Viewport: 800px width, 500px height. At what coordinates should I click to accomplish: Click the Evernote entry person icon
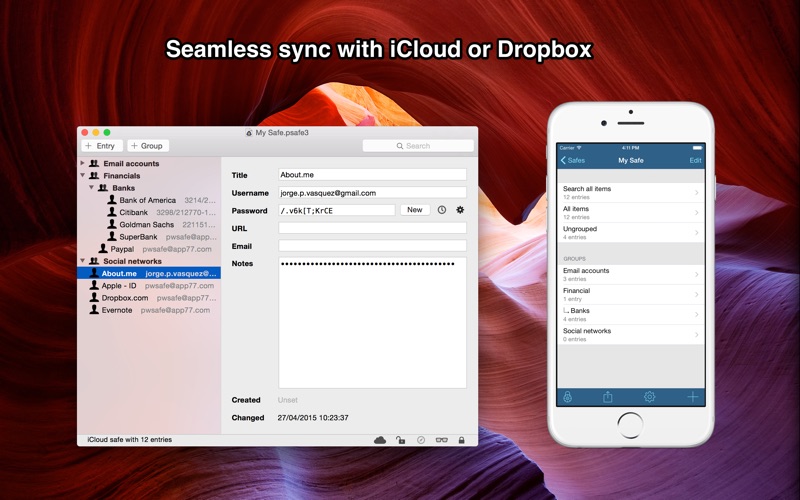[x=94, y=309]
